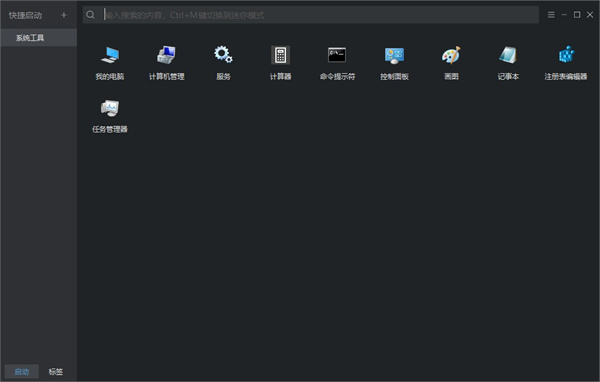600x382 pixels.
Task: Select the 服务 gears icon
Action: 223,55
